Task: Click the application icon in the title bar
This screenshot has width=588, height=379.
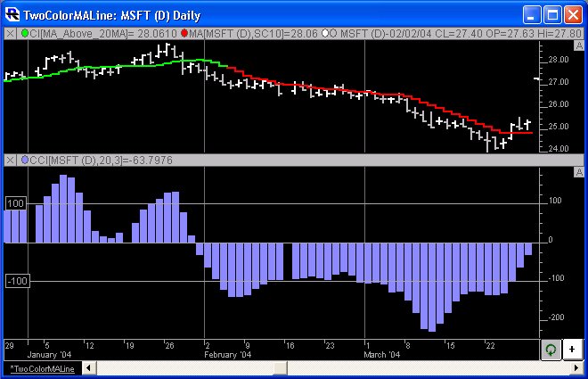Action: (12, 14)
